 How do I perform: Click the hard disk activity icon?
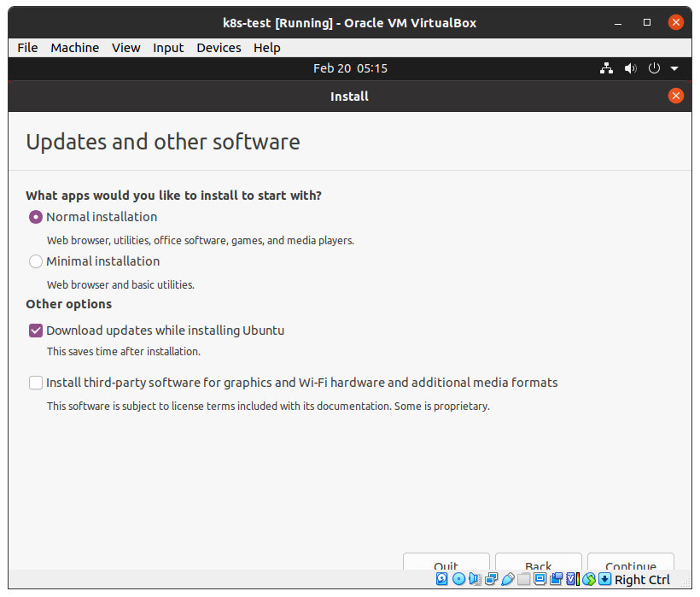click(442, 579)
